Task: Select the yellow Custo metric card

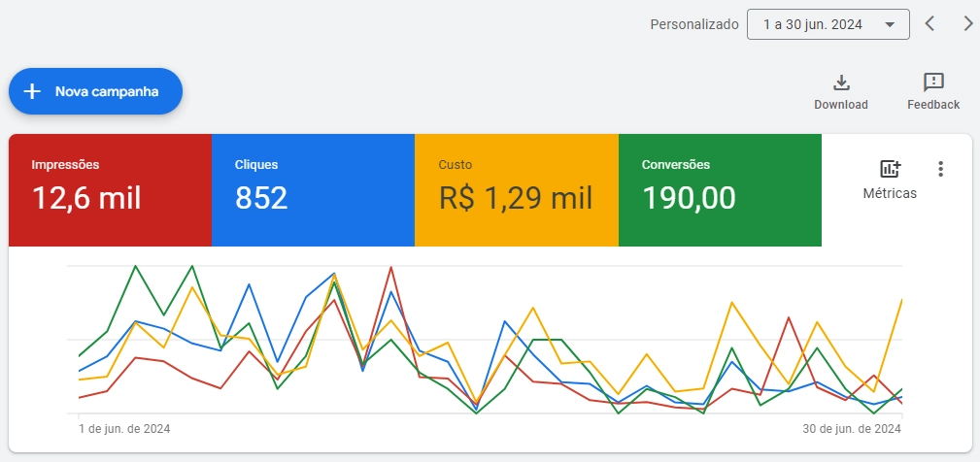Action: pos(517,190)
